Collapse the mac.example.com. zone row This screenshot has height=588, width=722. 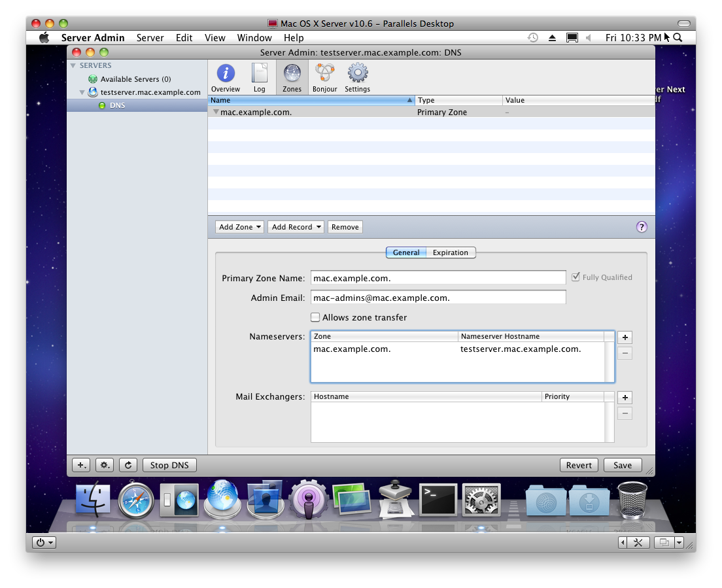(216, 112)
